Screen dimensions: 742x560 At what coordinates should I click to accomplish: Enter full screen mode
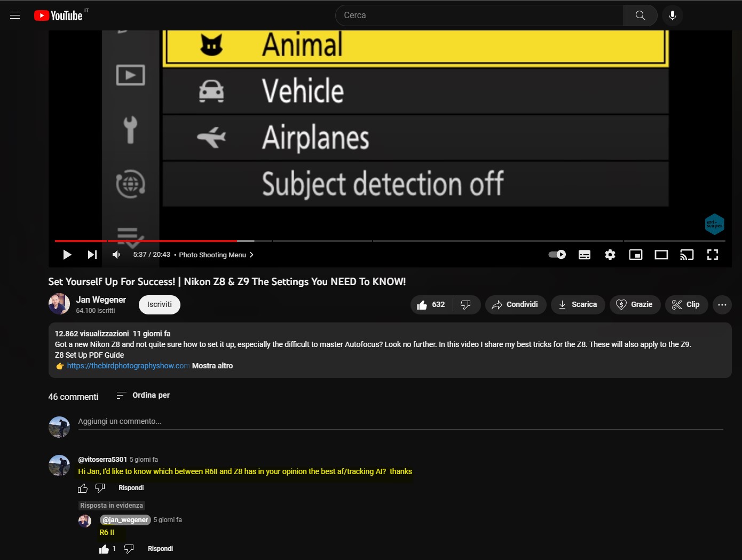tap(713, 255)
